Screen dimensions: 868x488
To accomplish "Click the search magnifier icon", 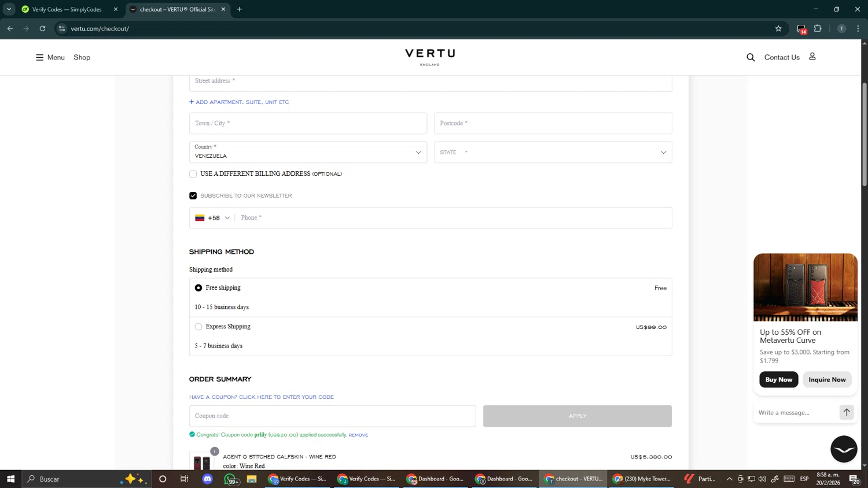I will click(751, 57).
